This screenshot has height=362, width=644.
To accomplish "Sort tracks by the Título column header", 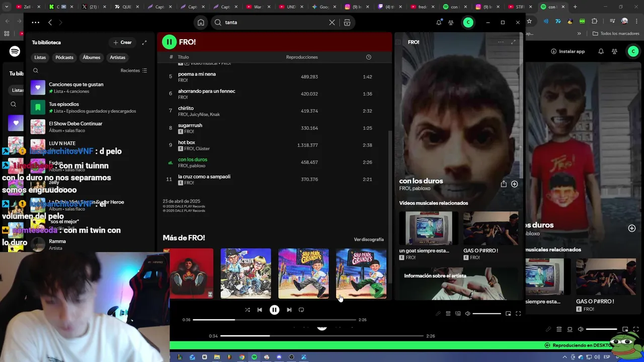I will 183,57.
